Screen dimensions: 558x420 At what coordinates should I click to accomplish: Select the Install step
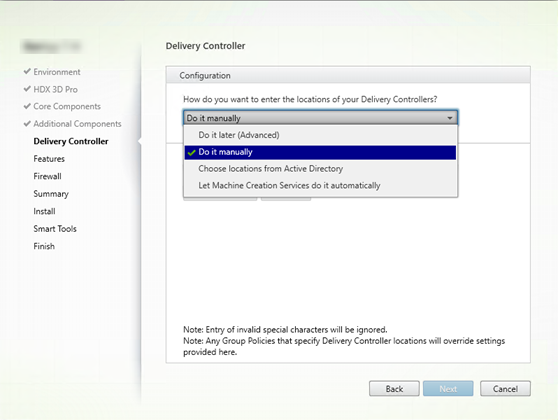click(x=44, y=211)
